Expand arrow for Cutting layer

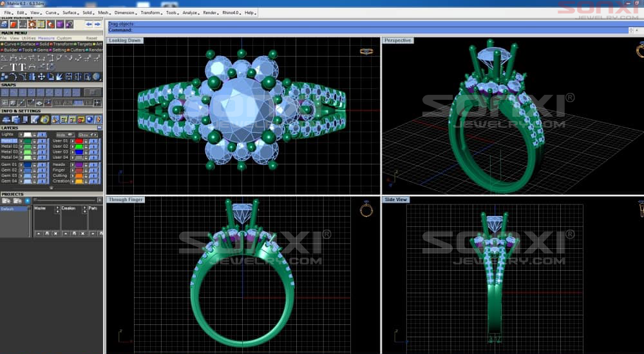coord(72,175)
